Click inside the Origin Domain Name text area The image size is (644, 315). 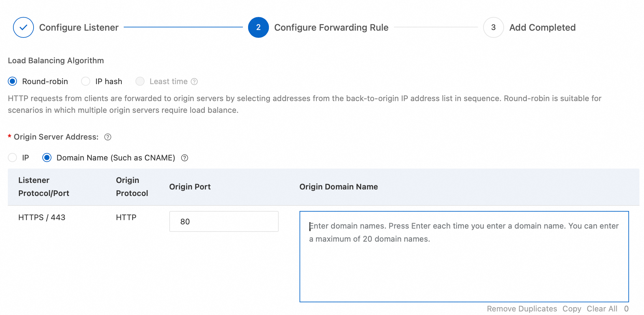pos(464,257)
